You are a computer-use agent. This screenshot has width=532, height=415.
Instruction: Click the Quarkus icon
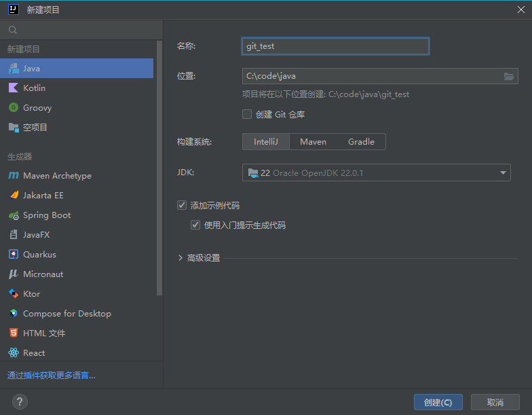tap(14, 254)
